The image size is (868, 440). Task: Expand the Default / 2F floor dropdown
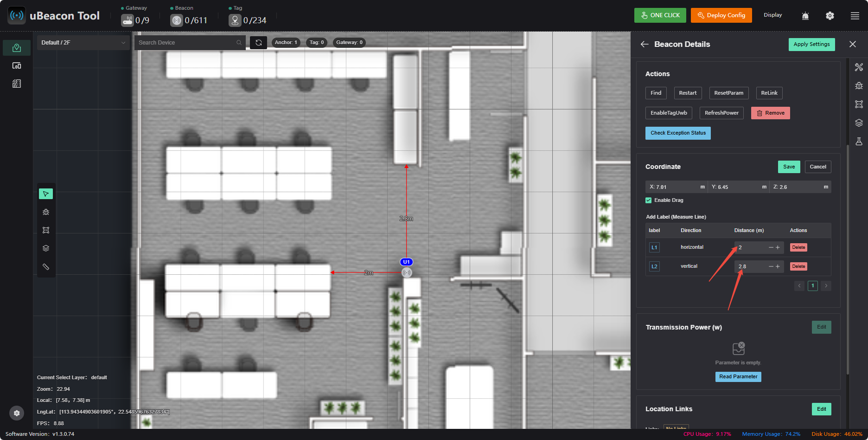[83, 43]
